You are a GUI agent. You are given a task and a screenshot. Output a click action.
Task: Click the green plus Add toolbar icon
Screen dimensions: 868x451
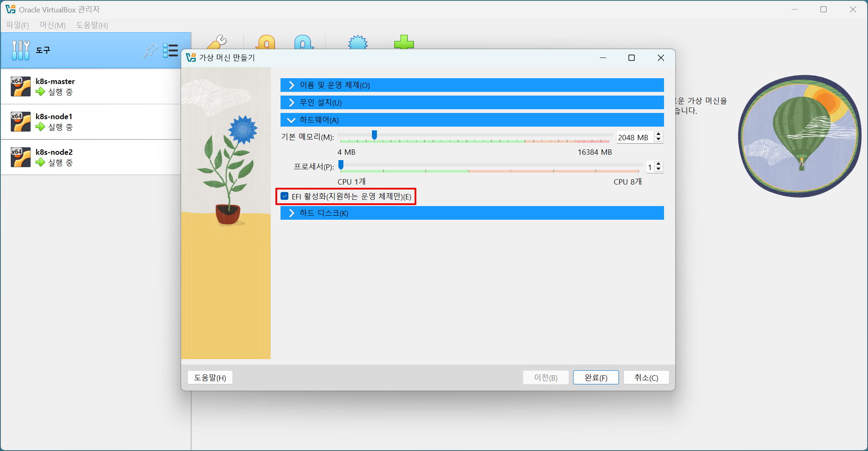404,42
